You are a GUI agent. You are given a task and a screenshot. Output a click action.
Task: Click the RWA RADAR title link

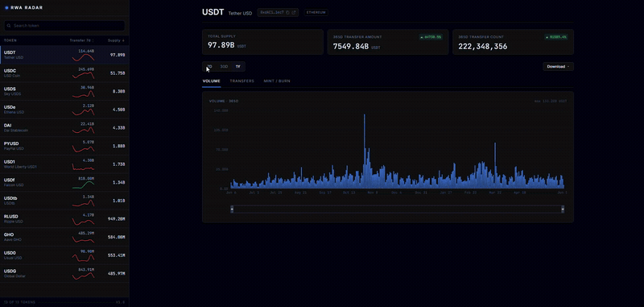point(27,7)
